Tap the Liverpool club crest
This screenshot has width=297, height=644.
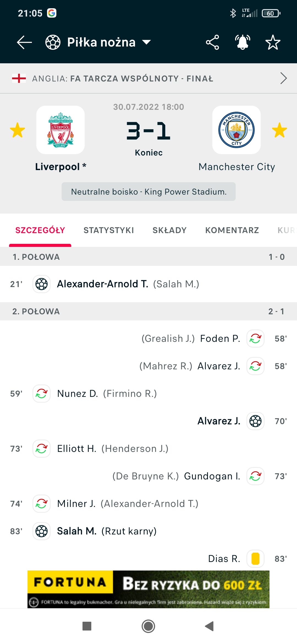point(60,130)
